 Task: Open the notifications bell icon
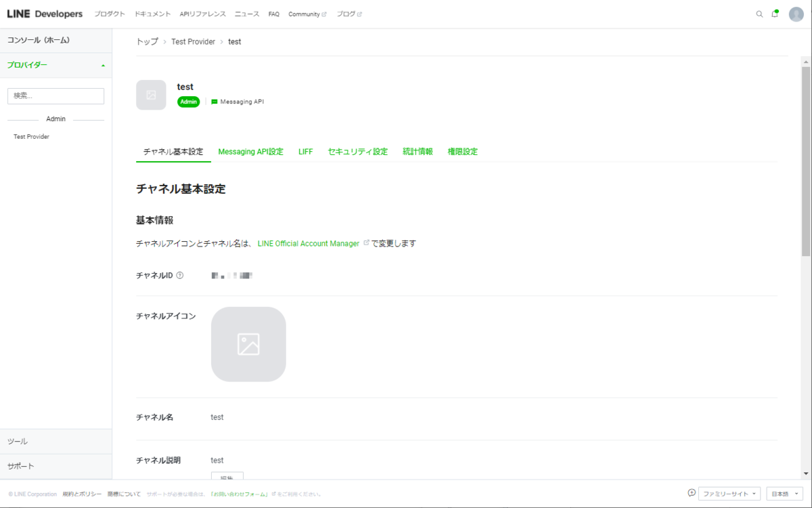pyautogui.click(x=775, y=14)
